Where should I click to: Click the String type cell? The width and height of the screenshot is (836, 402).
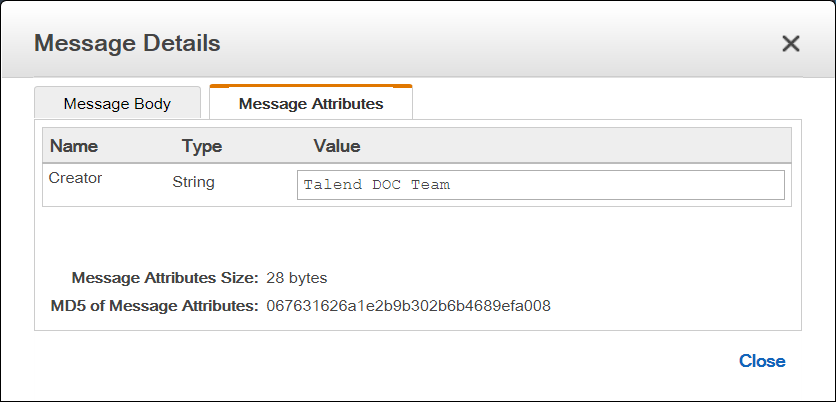point(194,182)
